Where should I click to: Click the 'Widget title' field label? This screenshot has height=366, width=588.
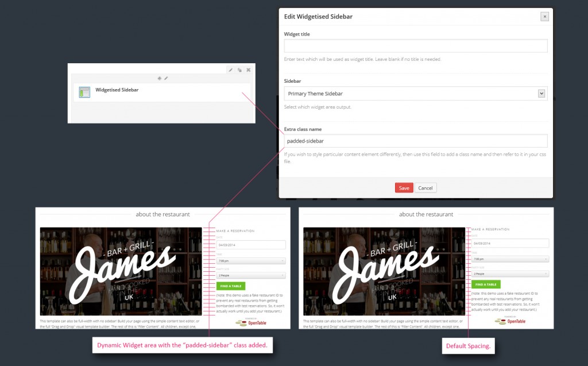point(297,34)
